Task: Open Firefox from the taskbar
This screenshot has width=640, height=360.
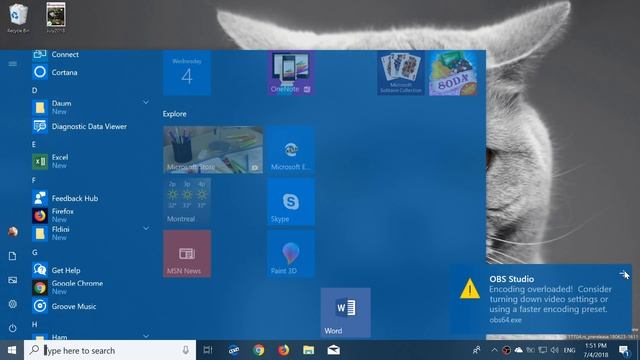Action: [283, 350]
